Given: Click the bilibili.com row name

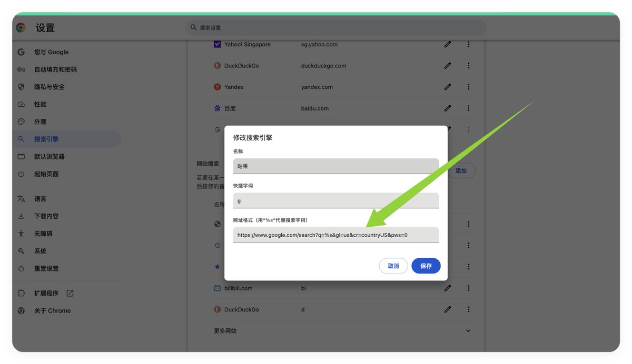Looking at the screenshot, I should point(239,288).
